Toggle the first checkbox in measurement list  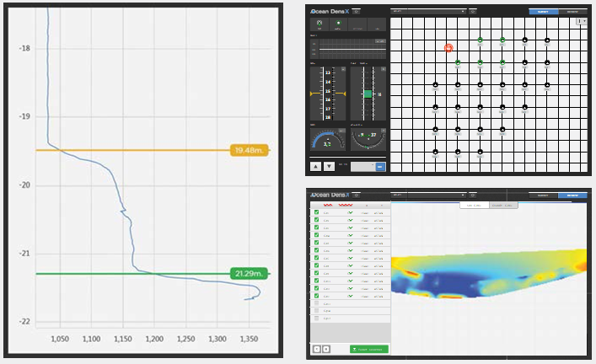[x=317, y=213]
